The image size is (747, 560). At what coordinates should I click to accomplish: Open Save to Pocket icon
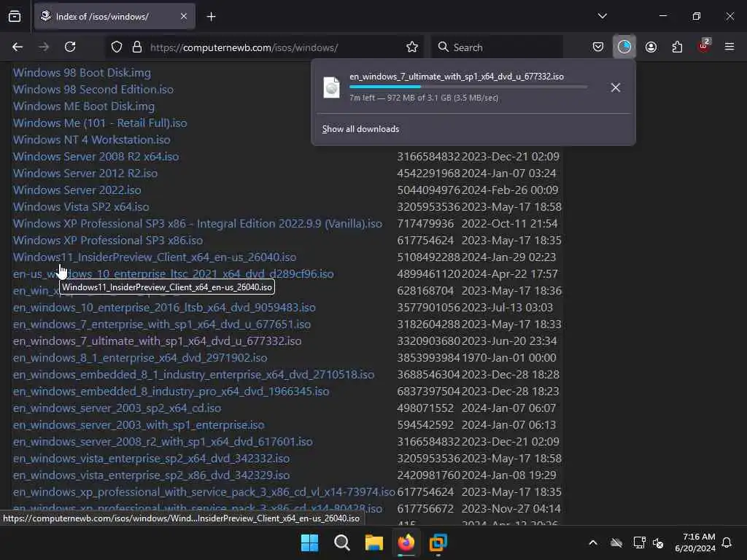coord(598,47)
